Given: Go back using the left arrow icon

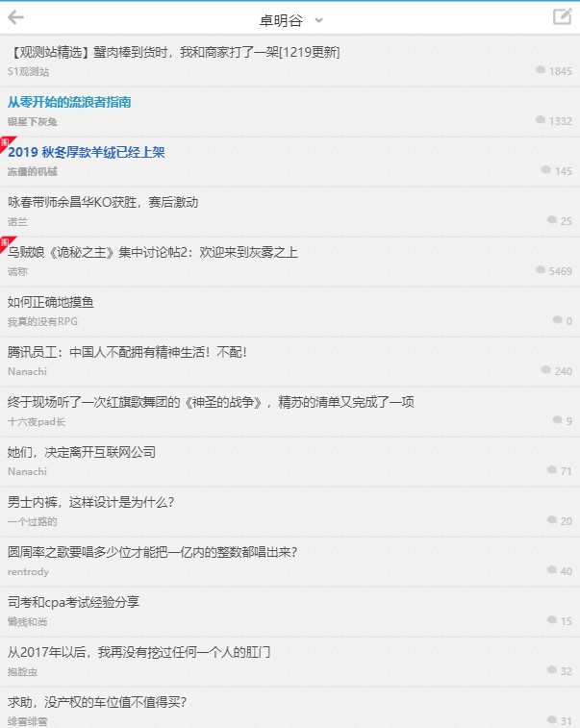Looking at the screenshot, I should 15,17.
